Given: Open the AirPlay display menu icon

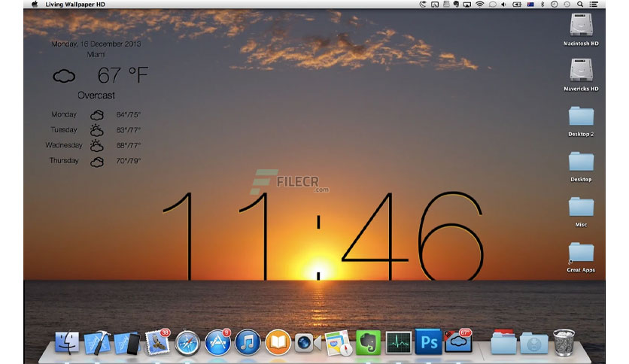Looking at the screenshot, I should [467, 5].
